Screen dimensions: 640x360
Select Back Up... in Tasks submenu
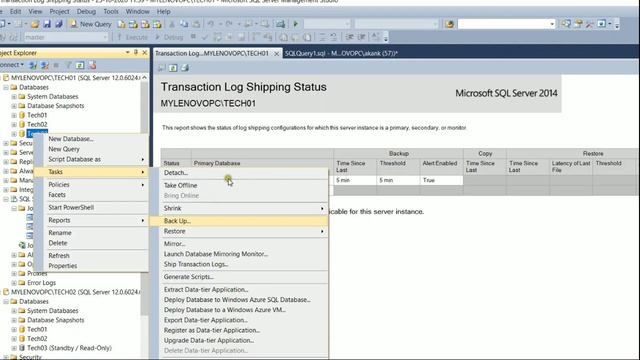(x=239, y=221)
